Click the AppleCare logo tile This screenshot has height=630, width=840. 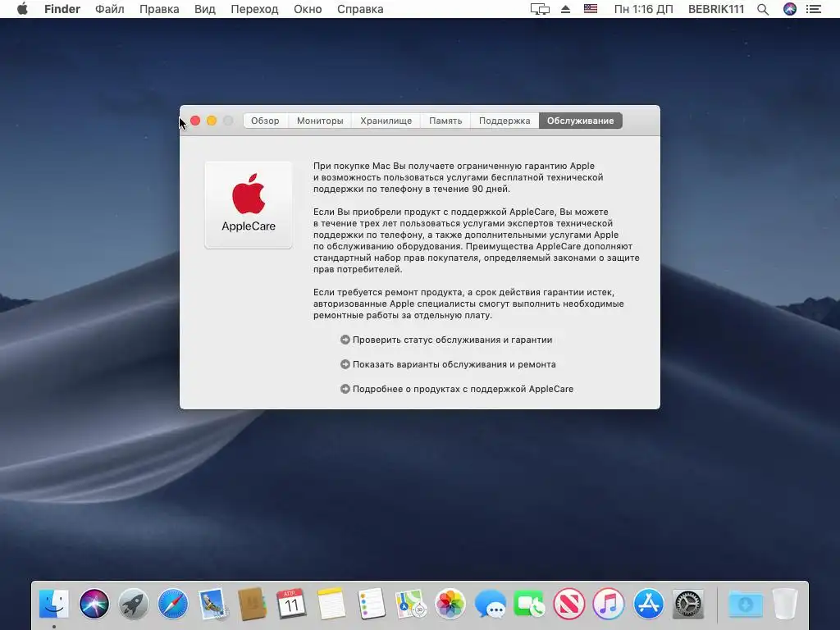249,204
